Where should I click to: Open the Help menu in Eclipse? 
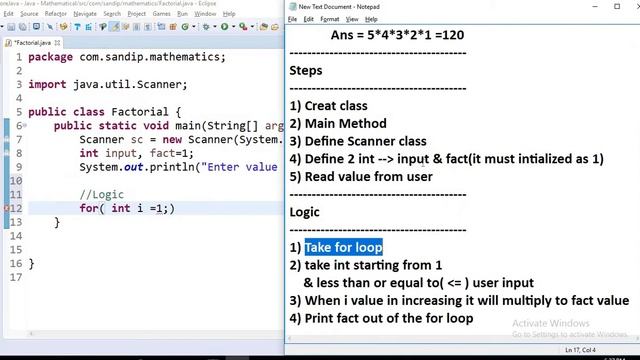(229, 14)
